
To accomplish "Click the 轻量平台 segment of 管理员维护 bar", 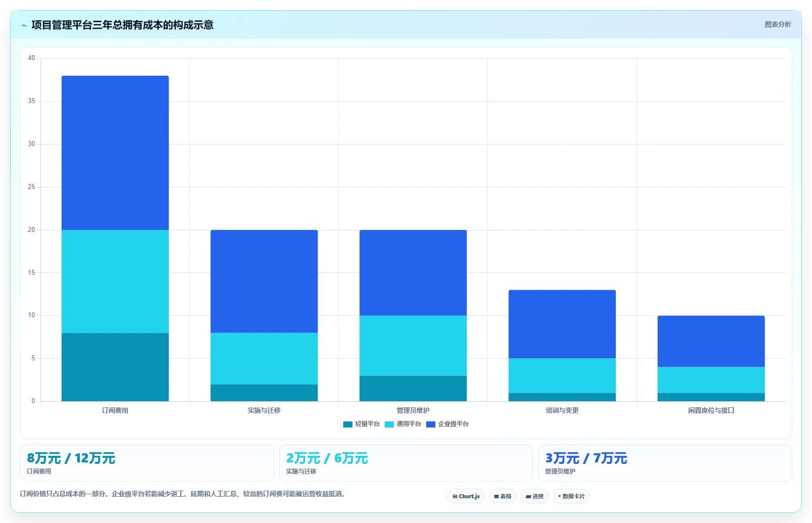I will click(x=413, y=388).
